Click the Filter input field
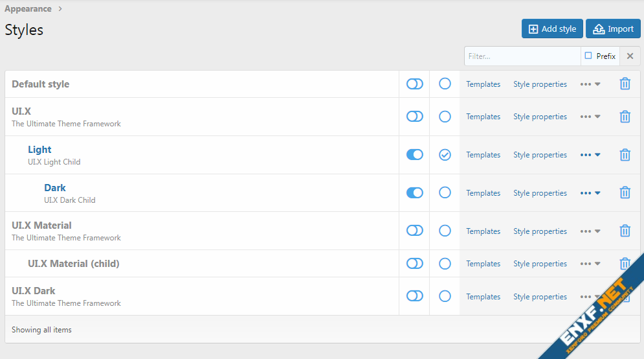 click(x=522, y=56)
